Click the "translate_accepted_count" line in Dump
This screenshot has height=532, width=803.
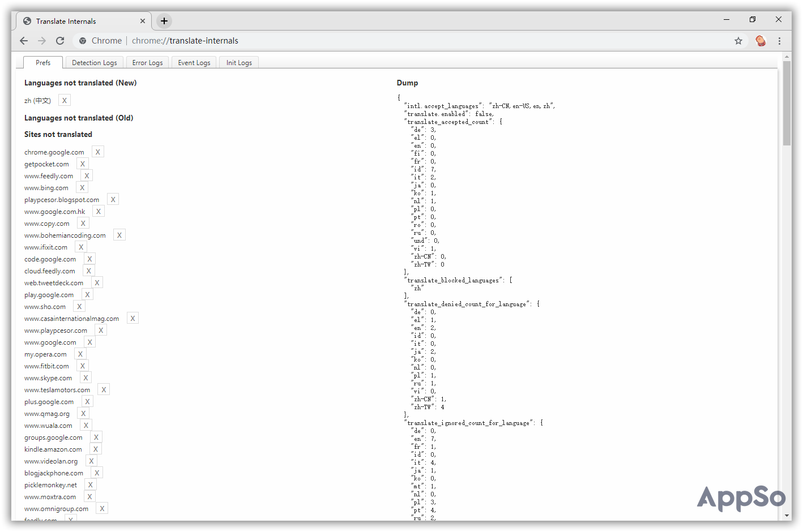[x=453, y=122]
